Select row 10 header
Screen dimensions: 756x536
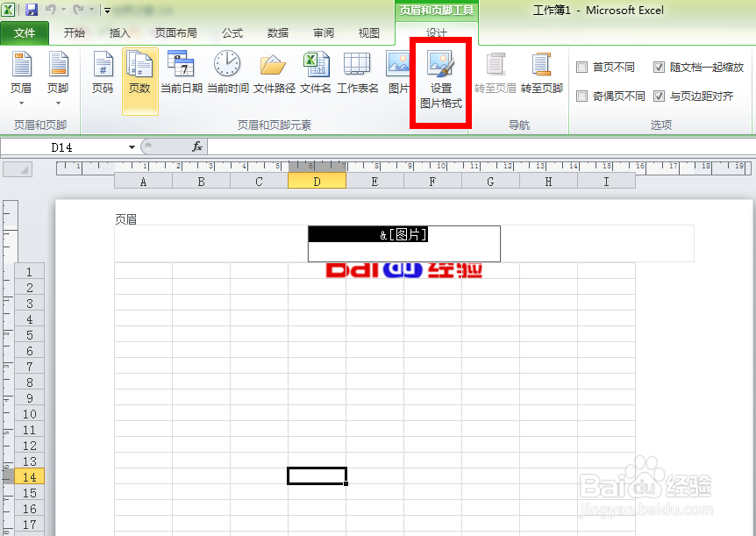30,414
